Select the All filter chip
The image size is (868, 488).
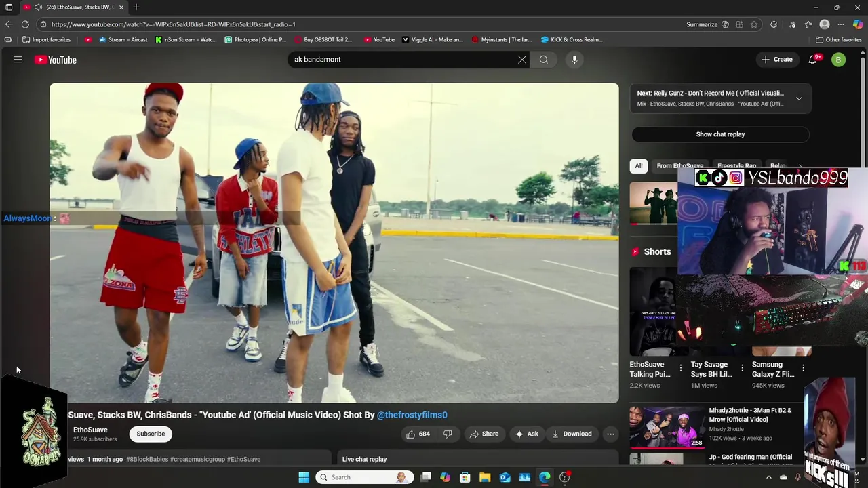coord(638,166)
